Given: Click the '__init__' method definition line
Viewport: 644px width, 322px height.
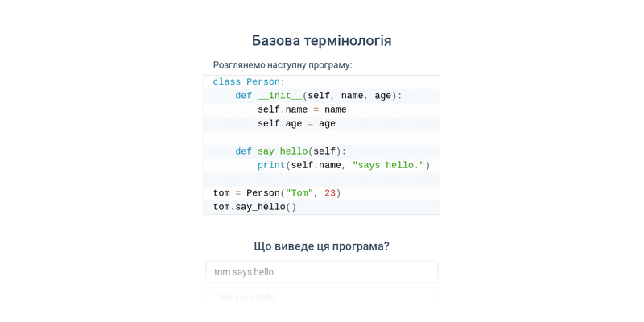Looking at the screenshot, I should tap(321, 96).
